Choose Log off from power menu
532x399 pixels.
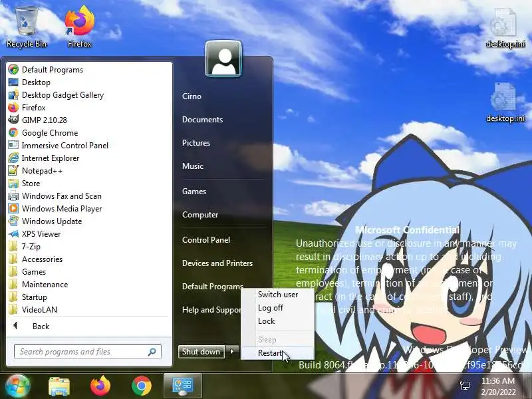[271, 308]
